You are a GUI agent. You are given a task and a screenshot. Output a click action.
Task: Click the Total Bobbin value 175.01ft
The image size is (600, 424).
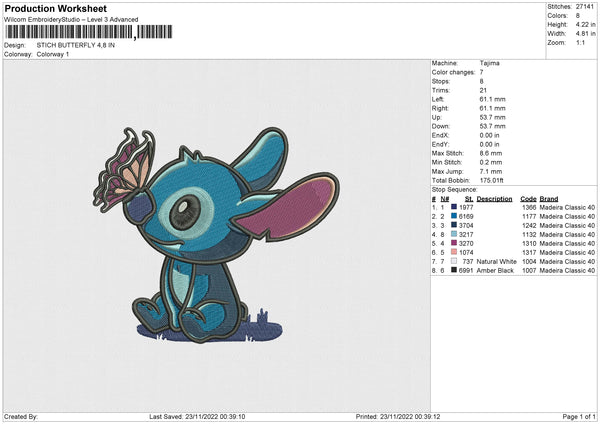coord(491,180)
